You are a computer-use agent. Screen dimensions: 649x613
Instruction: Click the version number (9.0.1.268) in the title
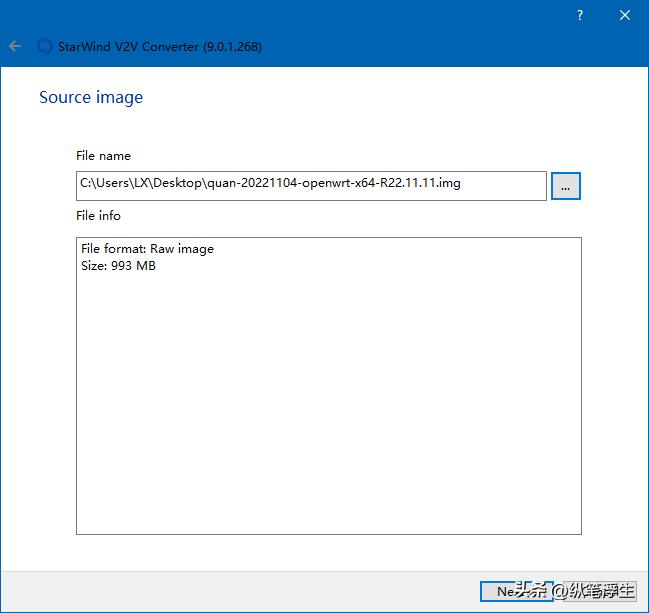[232, 46]
